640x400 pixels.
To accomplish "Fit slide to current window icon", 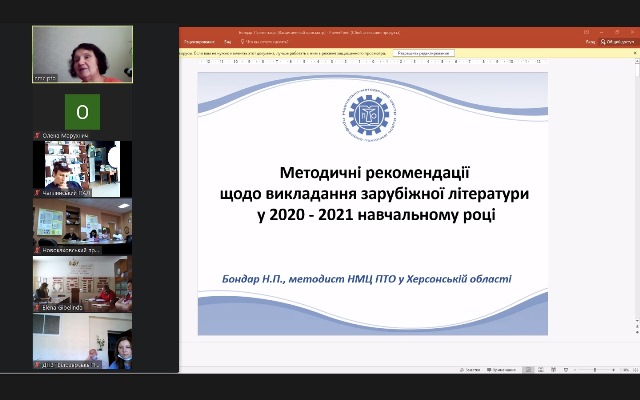I will click(x=634, y=368).
